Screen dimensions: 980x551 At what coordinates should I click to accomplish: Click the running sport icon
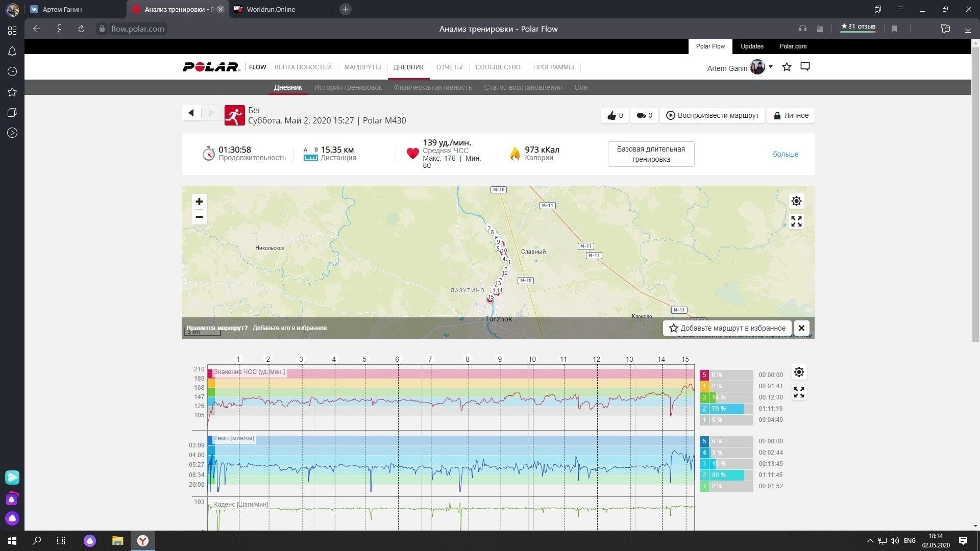click(234, 115)
